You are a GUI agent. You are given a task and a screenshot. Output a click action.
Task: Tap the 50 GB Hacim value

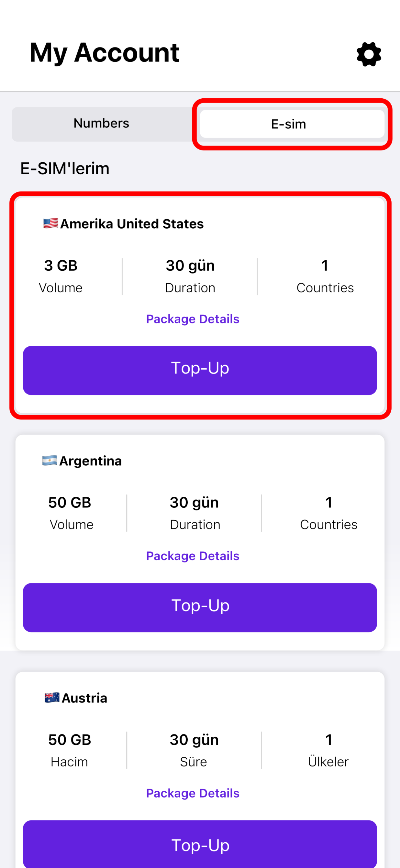[70, 740]
